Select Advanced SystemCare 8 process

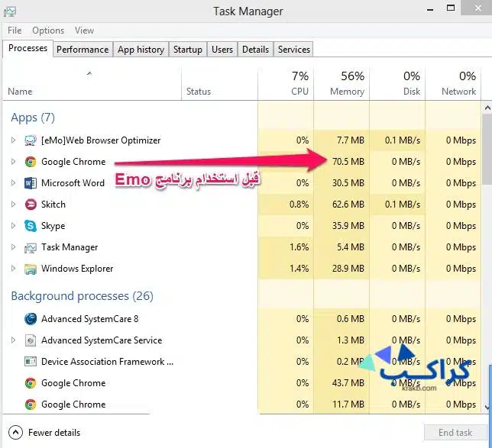(241, 319)
